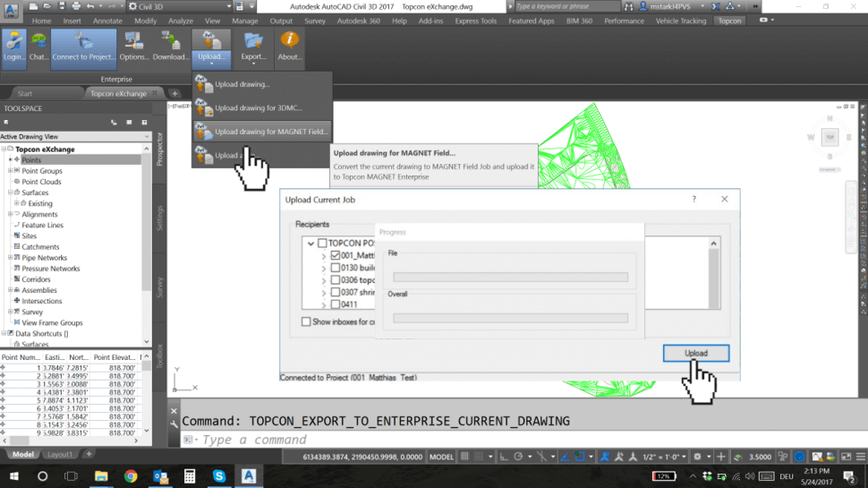Open the Toolbox side tab
Viewport: 868px width, 488px height.
click(159, 356)
